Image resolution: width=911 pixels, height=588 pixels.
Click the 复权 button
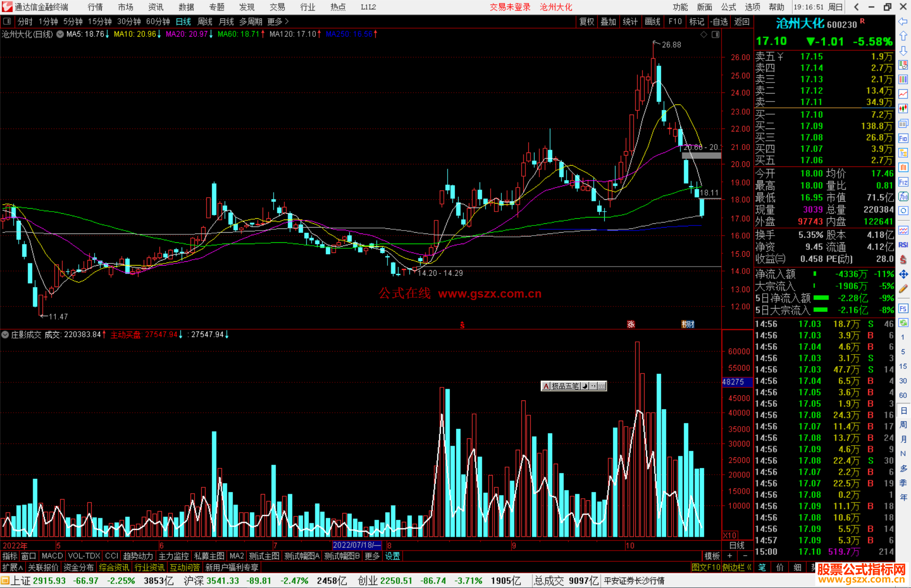(x=586, y=21)
